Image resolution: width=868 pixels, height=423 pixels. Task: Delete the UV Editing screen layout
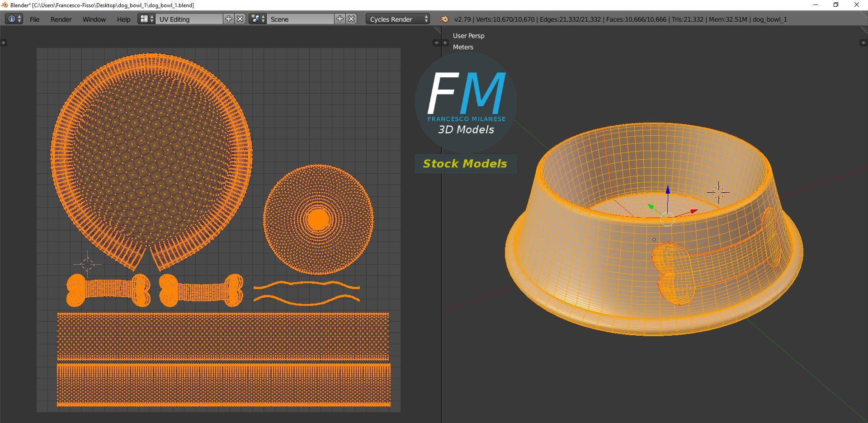[x=241, y=19]
